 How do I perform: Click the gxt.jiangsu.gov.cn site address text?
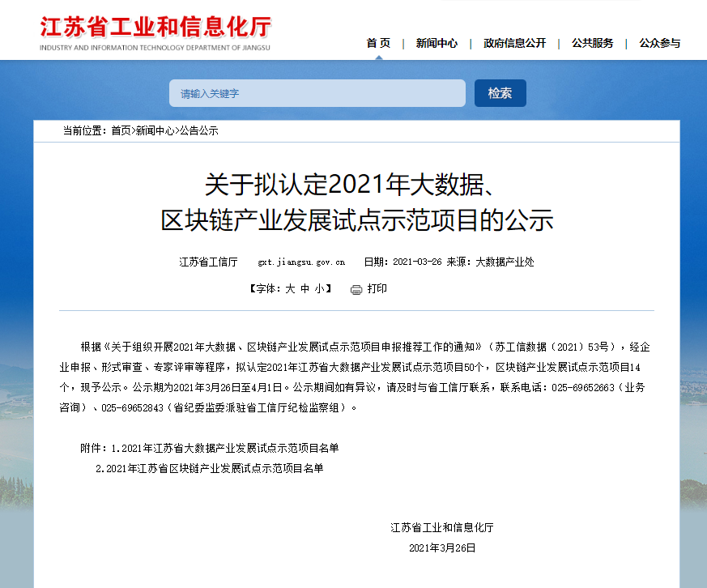pos(301,262)
